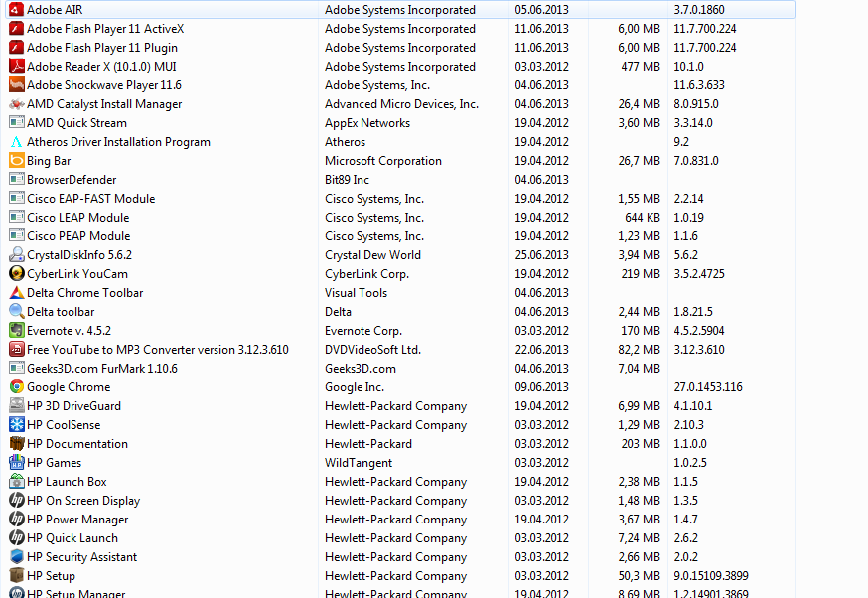This screenshot has height=598, width=868.
Task: Select the BrowserDefender program name
Action: pyautogui.click(x=72, y=180)
